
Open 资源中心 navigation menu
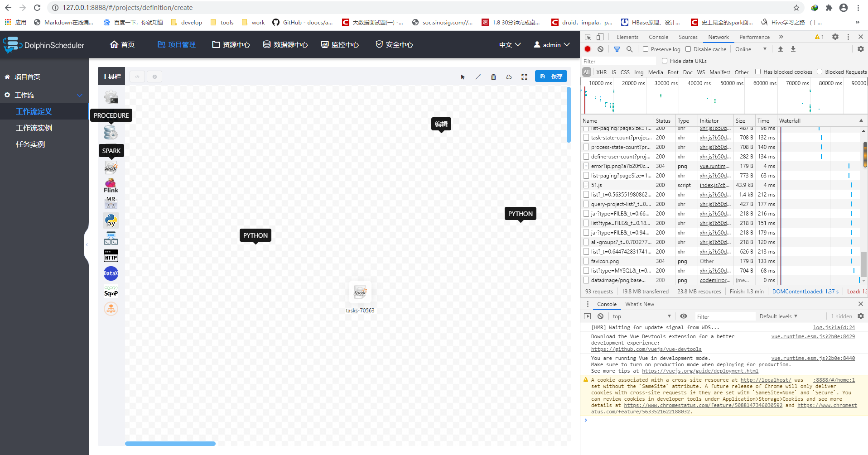point(231,44)
